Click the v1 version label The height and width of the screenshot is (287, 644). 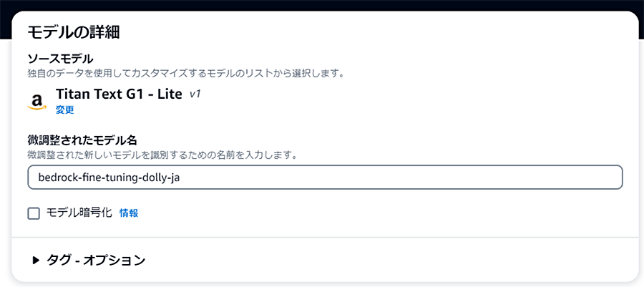coord(195,94)
